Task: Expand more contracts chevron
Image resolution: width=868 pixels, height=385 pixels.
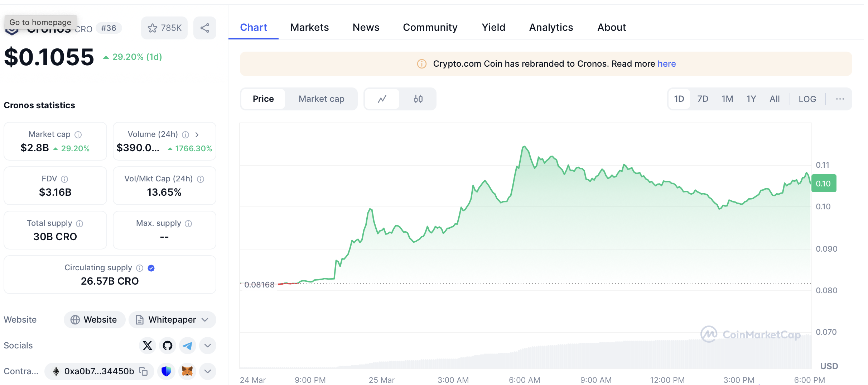Action: [x=208, y=371]
